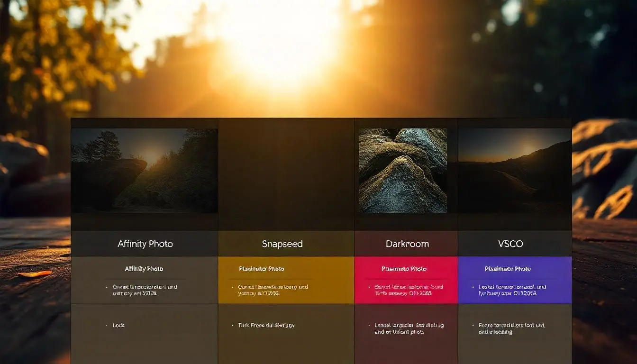
Task: Click the 'Lock' bullet under Affinity Photo
Action: [x=118, y=326]
